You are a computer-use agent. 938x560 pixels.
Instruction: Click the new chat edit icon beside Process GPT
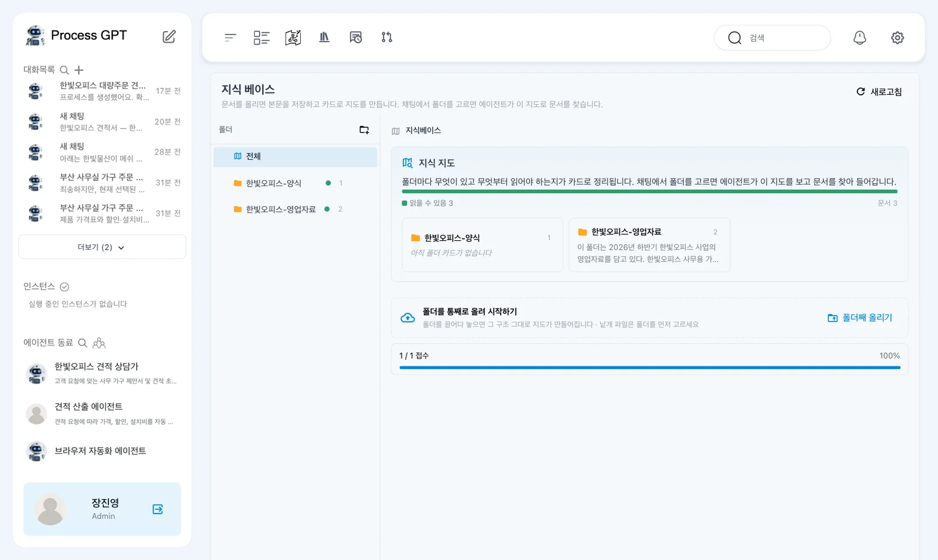(169, 36)
